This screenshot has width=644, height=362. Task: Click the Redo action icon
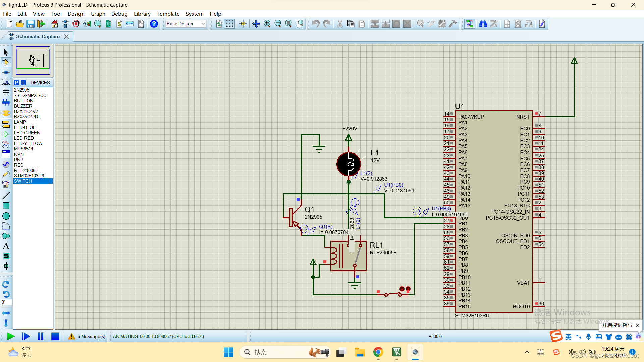click(x=326, y=23)
